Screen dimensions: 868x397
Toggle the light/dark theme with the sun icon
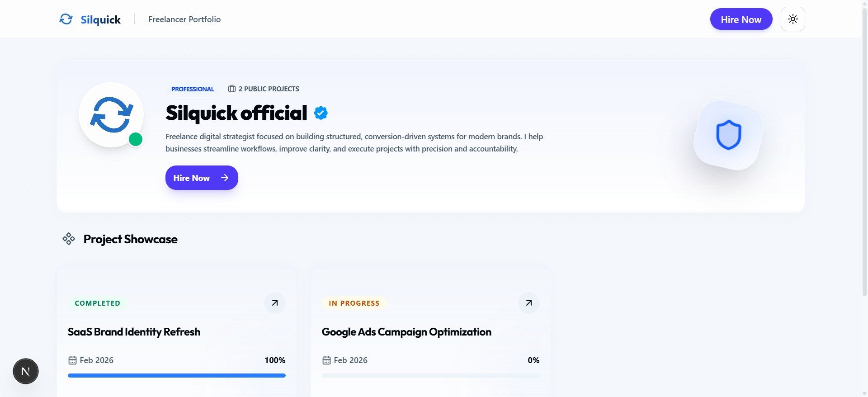point(793,19)
